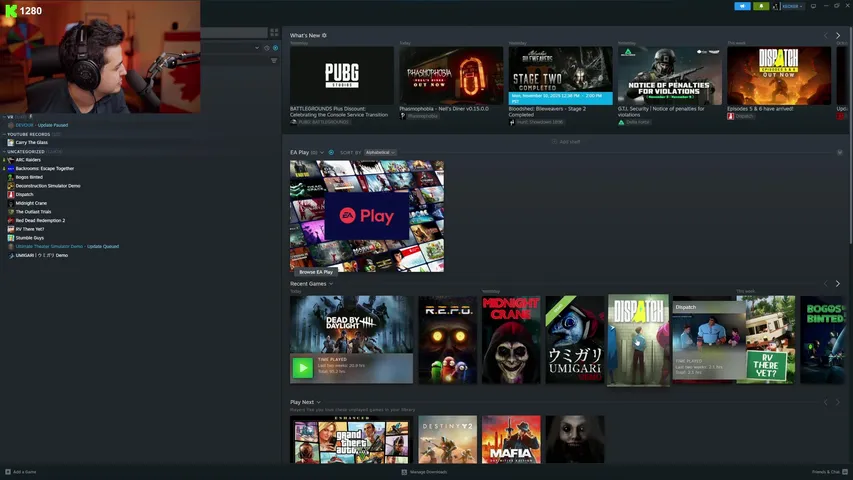Image resolution: width=853 pixels, height=480 pixels.
Task: Click Recent Games previous arrow
Action: tap(825, 284)
